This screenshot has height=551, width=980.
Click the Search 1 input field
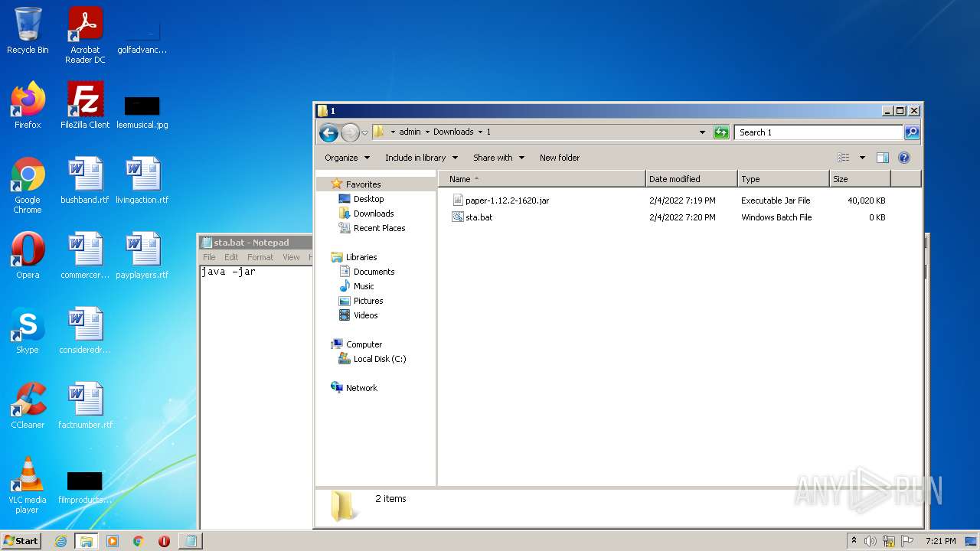pos(818,132)
